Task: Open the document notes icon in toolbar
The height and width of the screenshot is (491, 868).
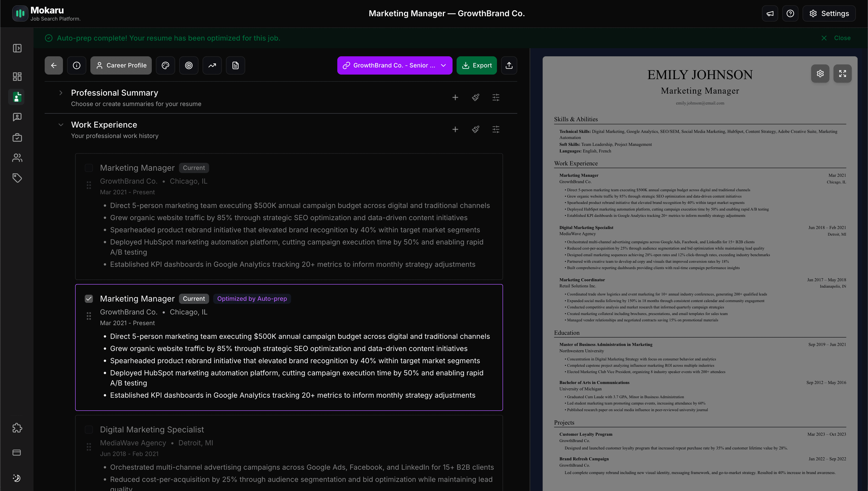Action: [236, 65]
